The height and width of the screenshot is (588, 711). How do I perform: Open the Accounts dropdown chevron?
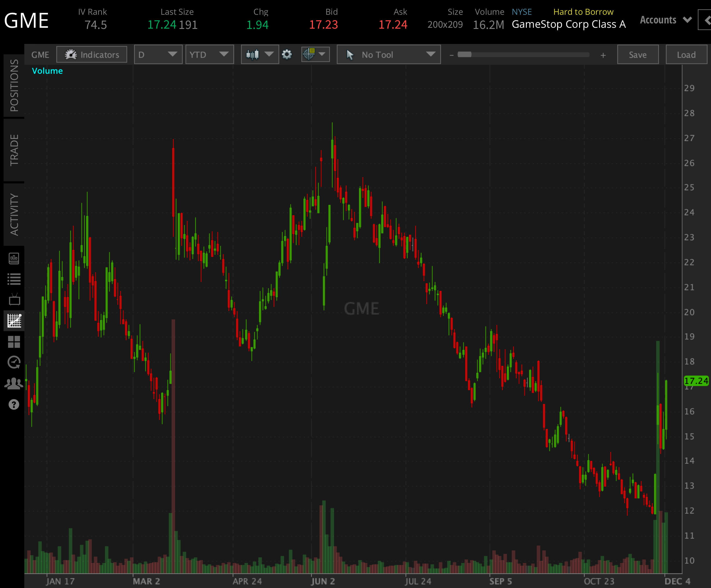pyautogui.click(x=687, y=20)
